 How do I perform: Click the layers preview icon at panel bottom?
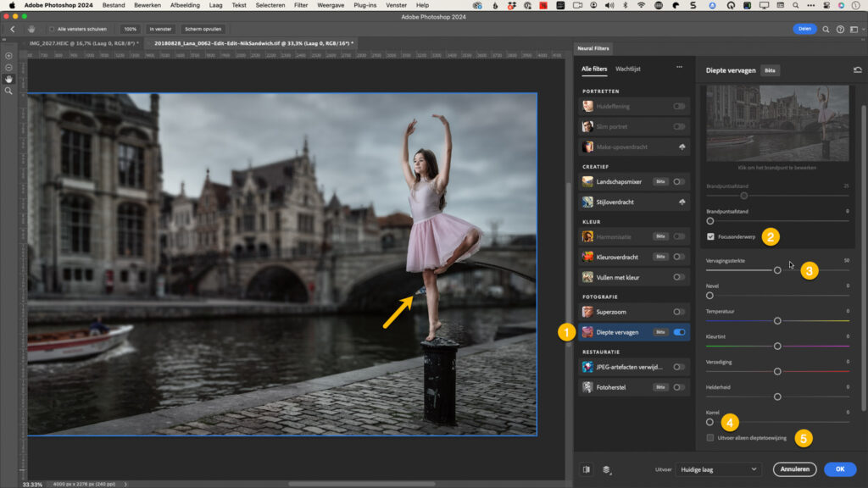point(606,469)
